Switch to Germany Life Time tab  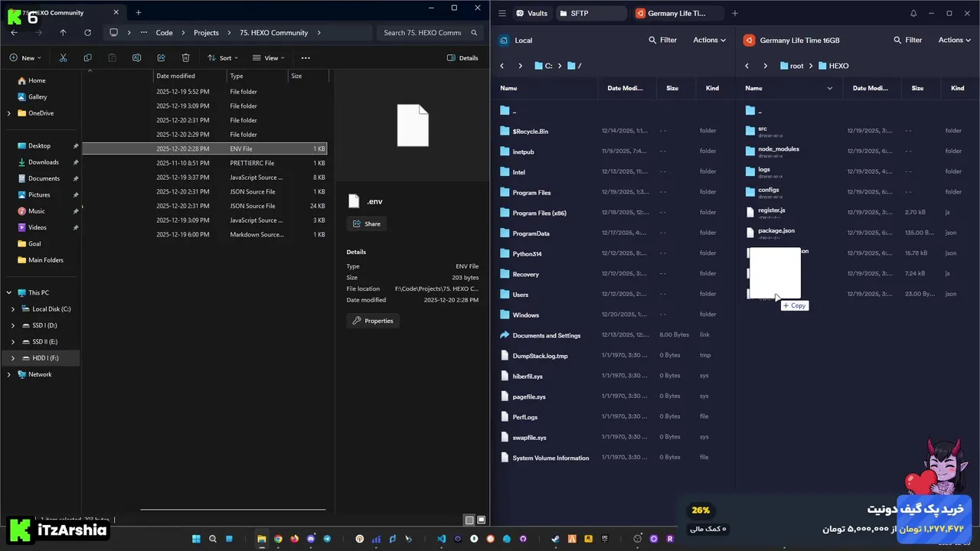pyautogui.click(x=677, y=13)
